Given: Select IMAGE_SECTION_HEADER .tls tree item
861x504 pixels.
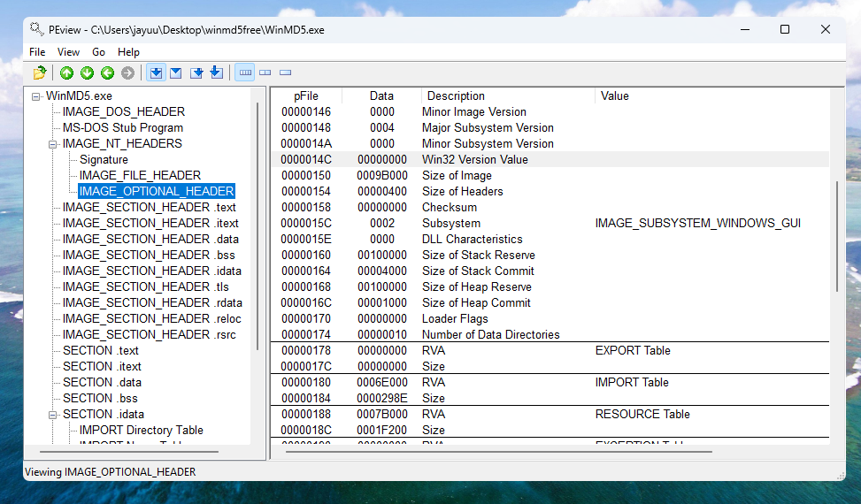Looking at the screenshot, I should pyautogui.click(x=145, y=286).
